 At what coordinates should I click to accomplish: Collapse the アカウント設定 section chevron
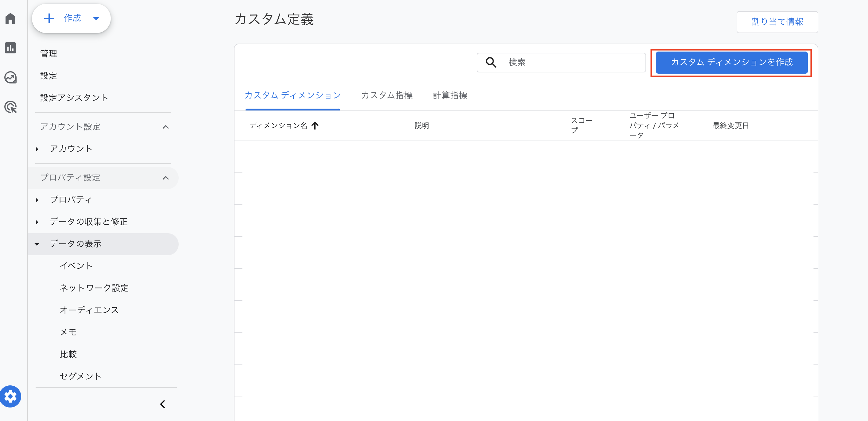[x=165, y=127]
